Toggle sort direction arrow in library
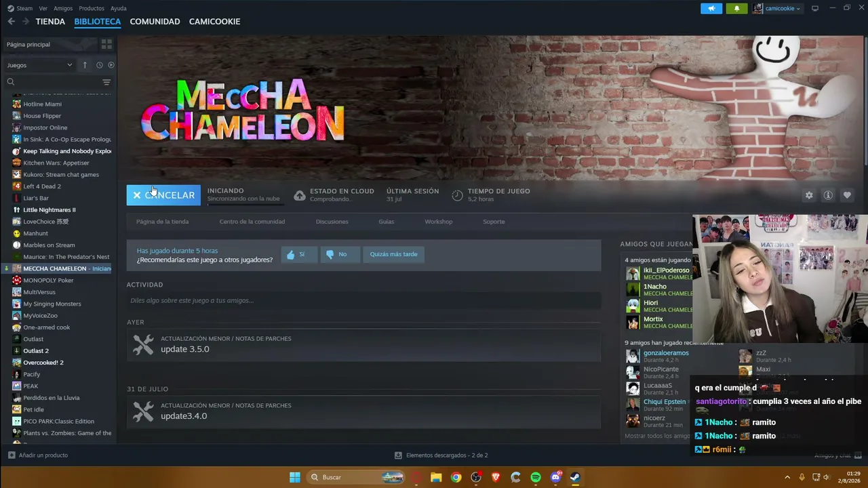 click(x=85, y=65)
